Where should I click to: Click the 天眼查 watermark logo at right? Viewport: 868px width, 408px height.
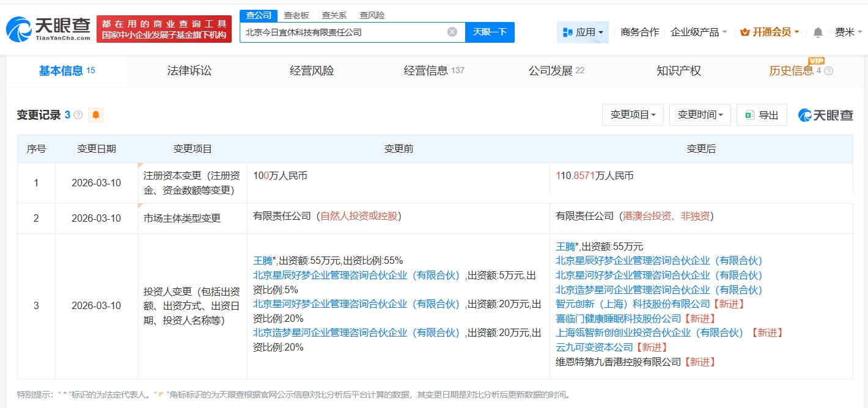825,115
